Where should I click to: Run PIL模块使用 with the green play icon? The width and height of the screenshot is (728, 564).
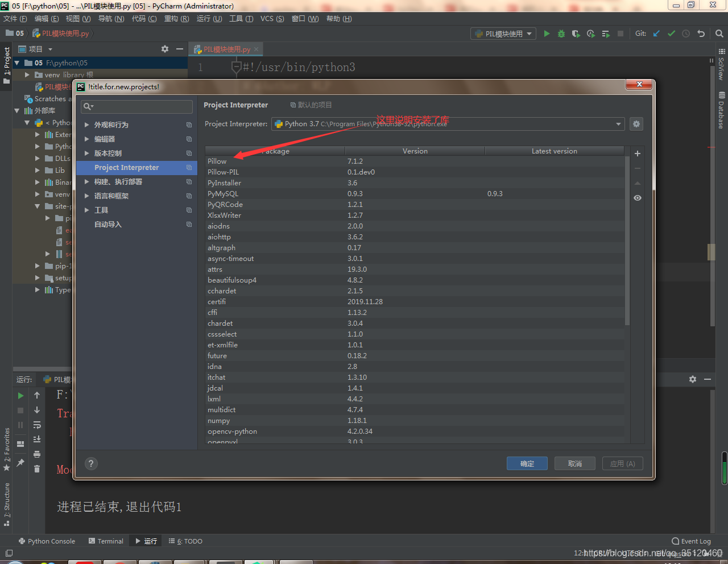click(547, 34)
